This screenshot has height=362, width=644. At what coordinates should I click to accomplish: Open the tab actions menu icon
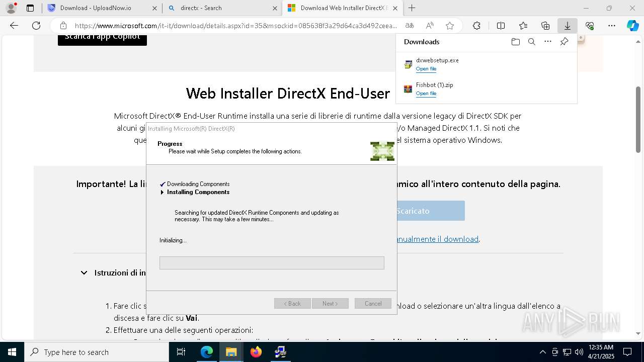click(x=30, y=8)
